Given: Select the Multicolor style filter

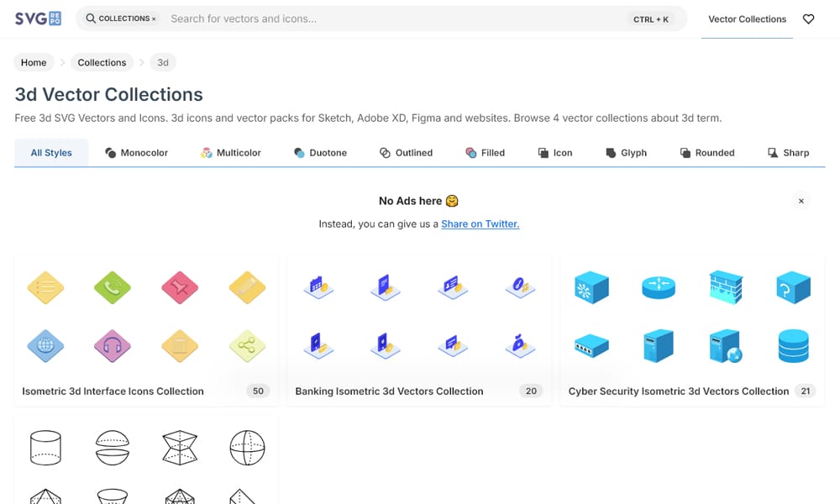Looking at the screenshot, I should tap(231, 153).
